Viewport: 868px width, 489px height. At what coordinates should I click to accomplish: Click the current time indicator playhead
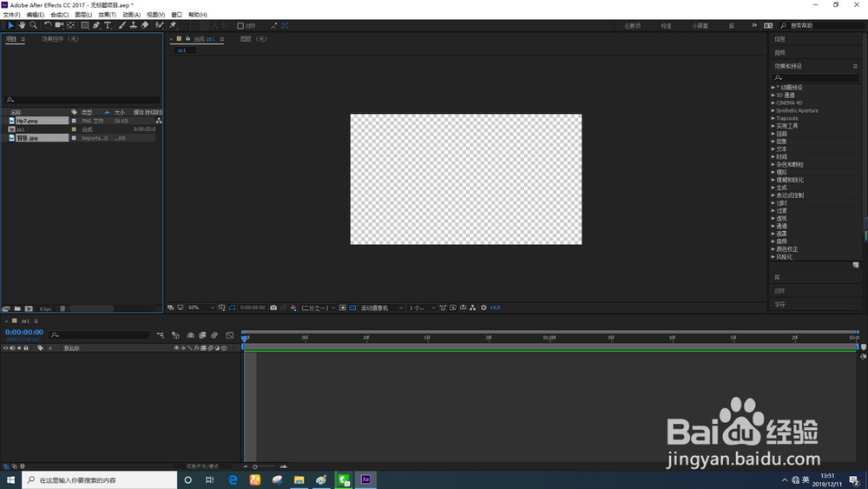coord(244,337)
